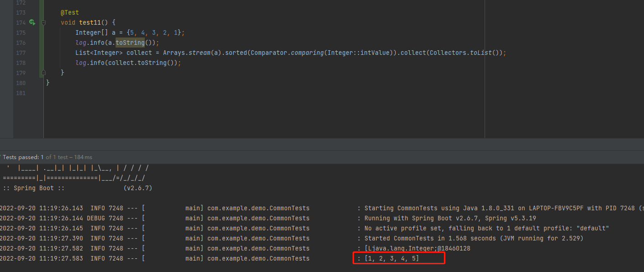Click the No active profile set log message

[x=486, y=228]
